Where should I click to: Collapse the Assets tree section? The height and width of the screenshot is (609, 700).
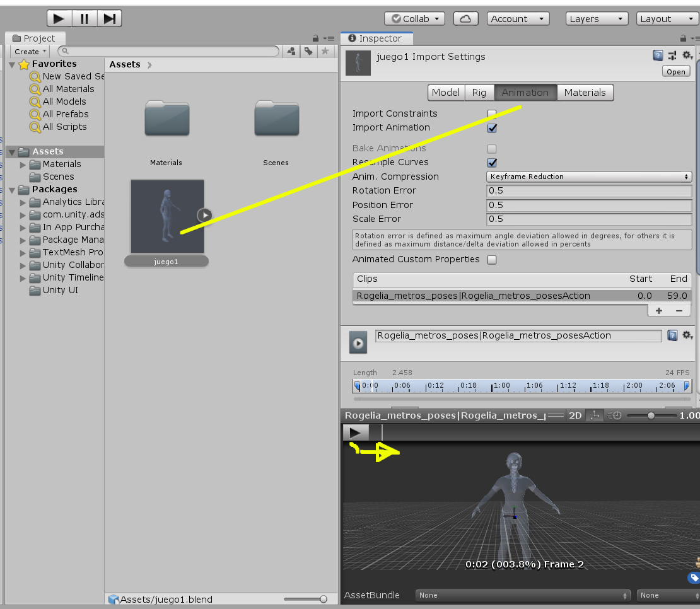[12, 153]
